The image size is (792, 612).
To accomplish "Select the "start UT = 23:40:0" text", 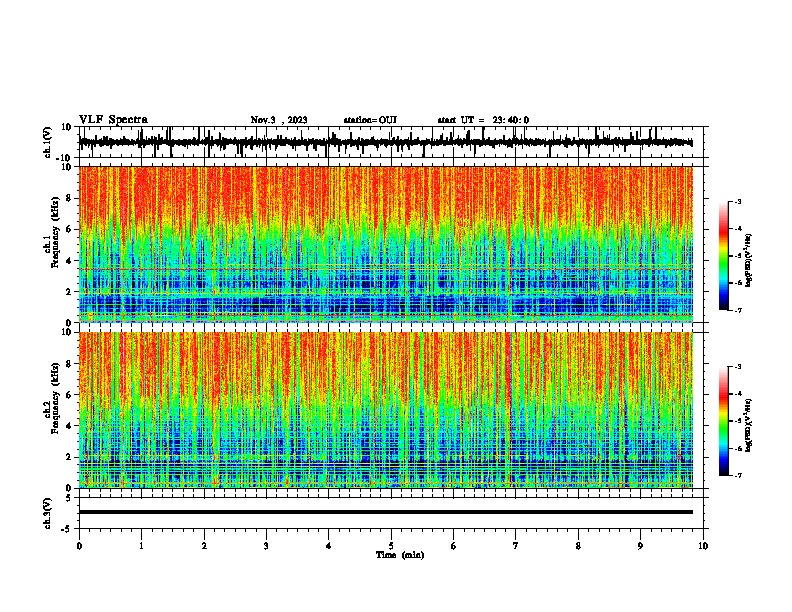I will coord(483,120).
